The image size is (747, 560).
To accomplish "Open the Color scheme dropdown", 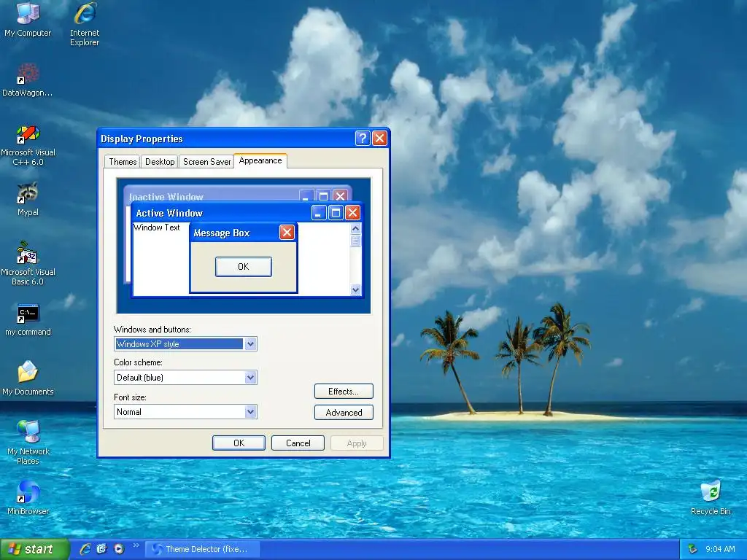I will pyautogui.click(x=251, y=378).
